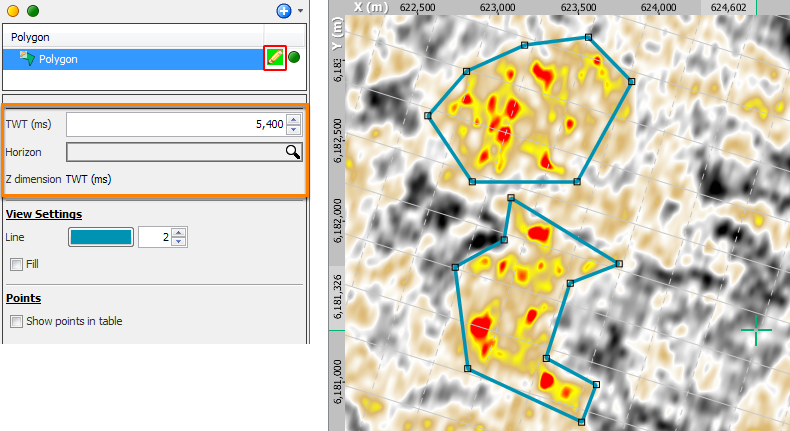790x431 pixels.
Task: Click the Horizon magnifier search icon
Action: point(292,152)
